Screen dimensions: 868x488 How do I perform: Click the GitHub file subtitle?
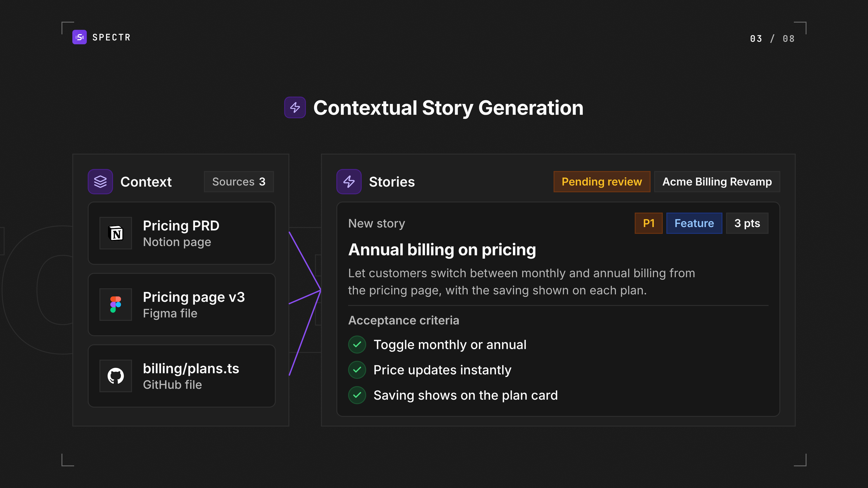(x=172, y=385)
